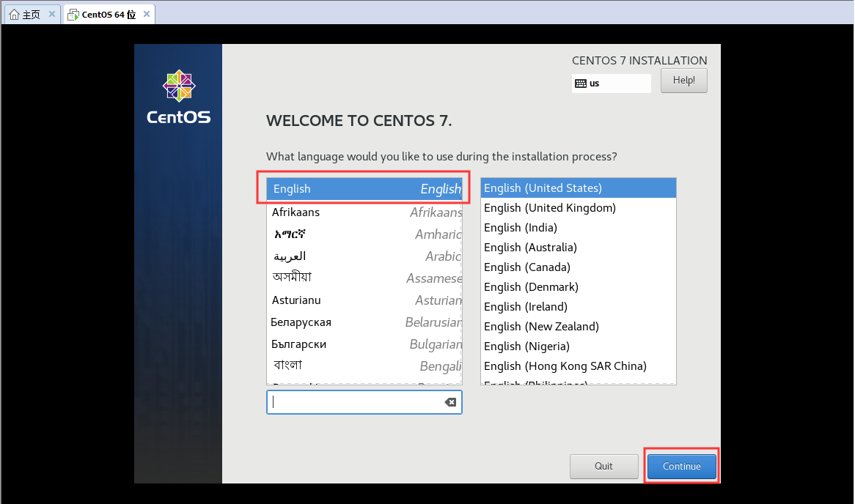Choose English (United States) locale
The width and height of the screenshot is (855, 504).
click(578, 188)
